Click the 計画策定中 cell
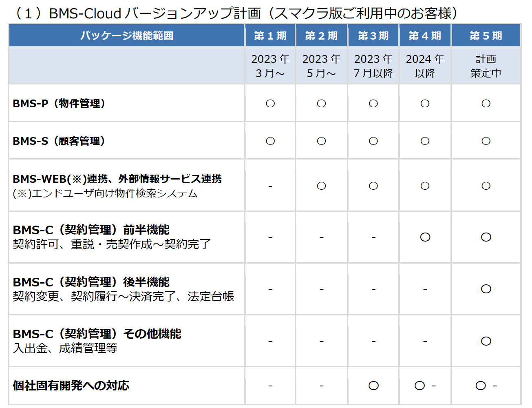532x408 pixels. point(486,66)
